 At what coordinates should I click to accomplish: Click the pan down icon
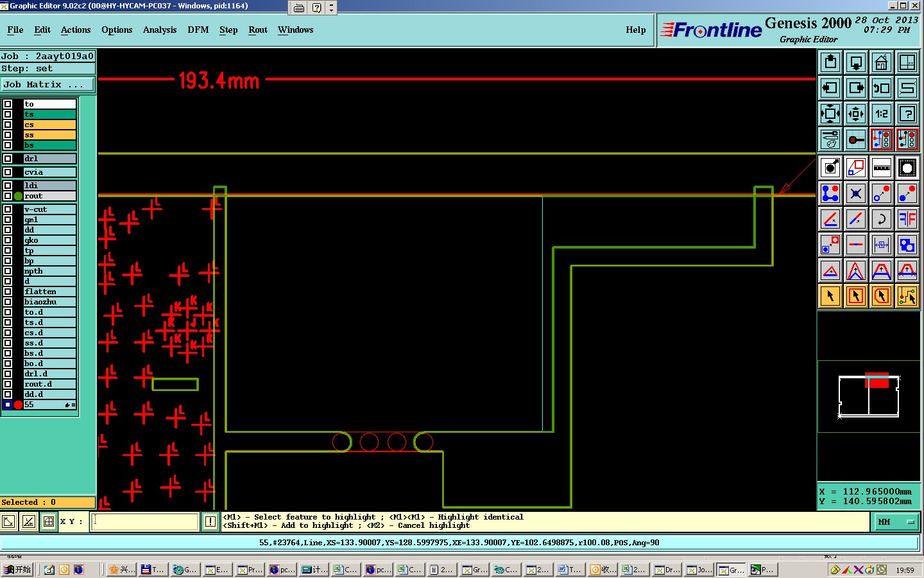click(856, 62)
